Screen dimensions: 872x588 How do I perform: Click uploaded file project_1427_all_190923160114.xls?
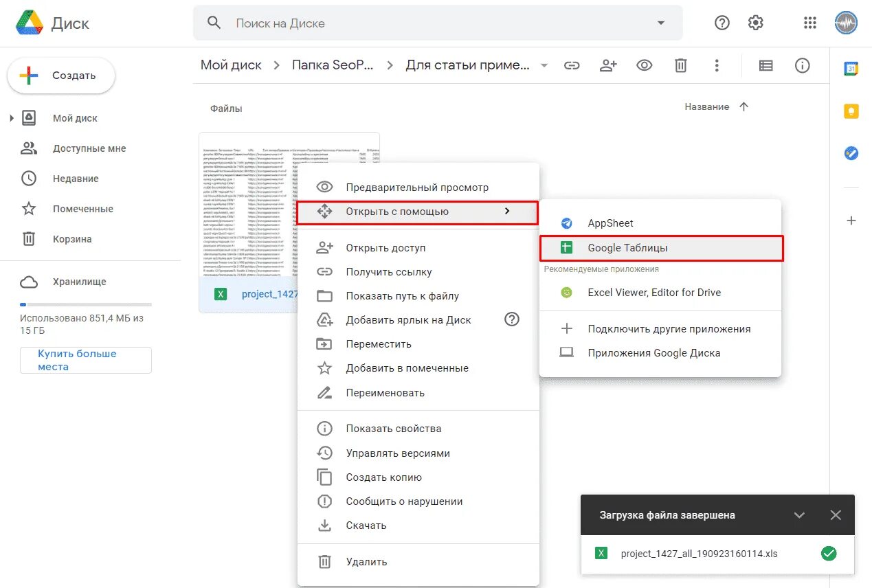click(699, 554)
